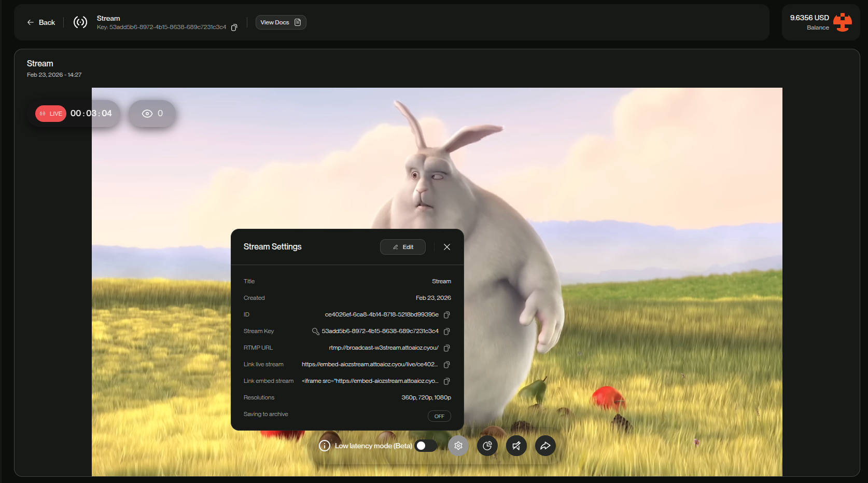Copy the live stream link
The width and height of the screenshot is (868, 483).
(x=446, y=364)
